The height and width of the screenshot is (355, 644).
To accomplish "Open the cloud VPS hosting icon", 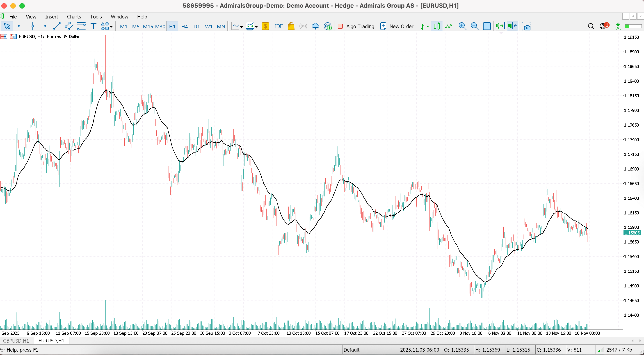I will (315, 26).
